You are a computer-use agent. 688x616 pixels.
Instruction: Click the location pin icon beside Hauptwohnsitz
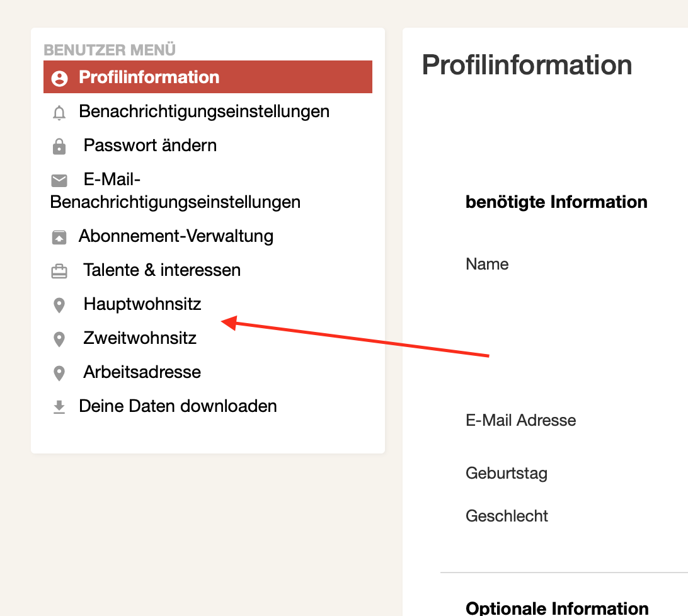click(x=59, y=305)
